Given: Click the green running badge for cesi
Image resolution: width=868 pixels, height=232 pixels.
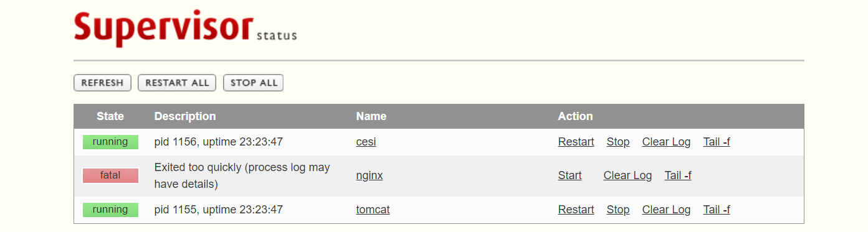Looking at the screenshot, I should coord(110,142).
